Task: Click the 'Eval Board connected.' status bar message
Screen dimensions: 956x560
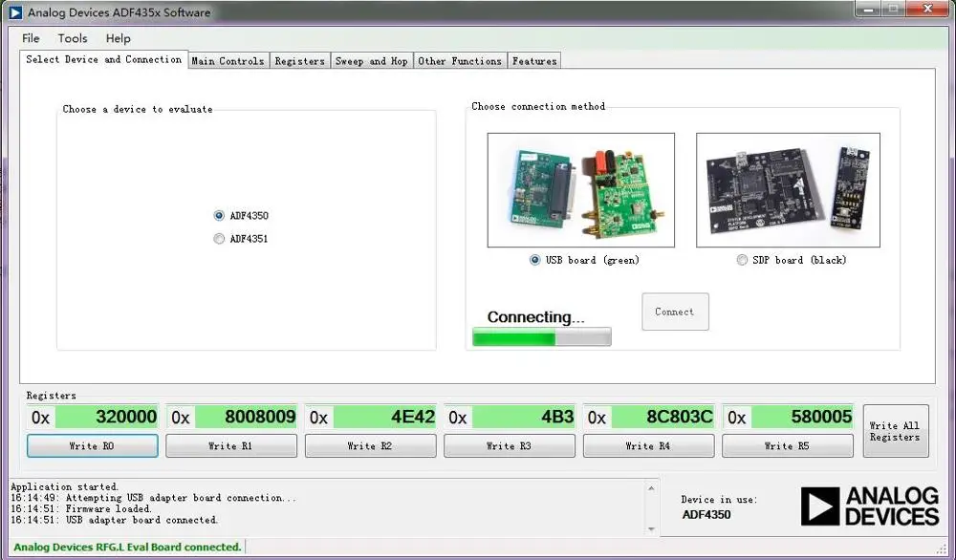Action: click(x=127, y=547)
